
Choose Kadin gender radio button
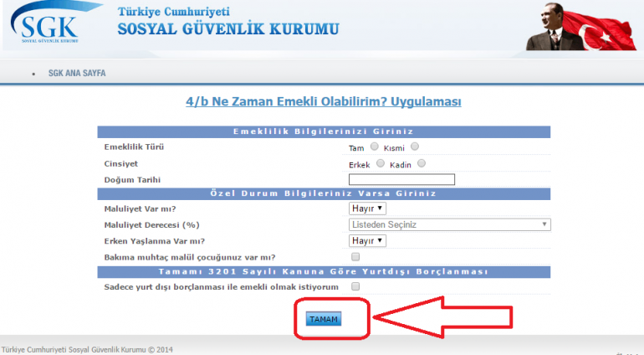422,163
